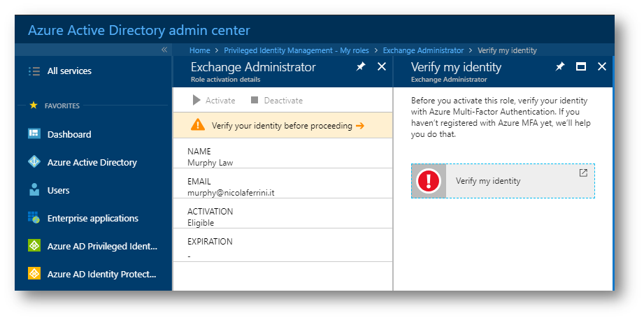Image resolution: width=644 pixels, height=320 pixels.
Task: Click the Role activation details subtitle
Action: pyautogui.click(x=225, y=80)
